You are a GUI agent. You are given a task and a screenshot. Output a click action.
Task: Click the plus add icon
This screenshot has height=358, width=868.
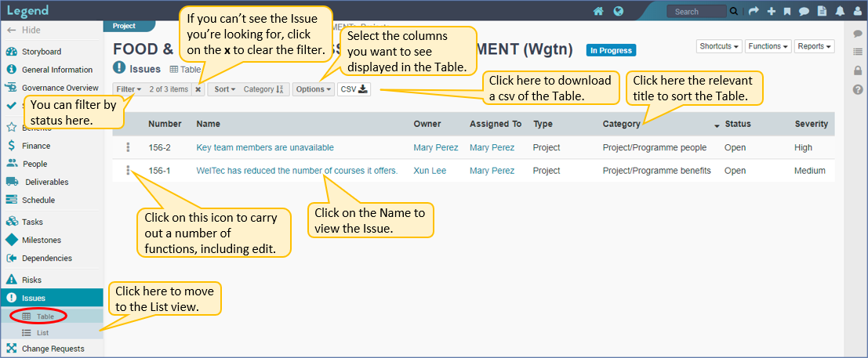tap(771, 11)
